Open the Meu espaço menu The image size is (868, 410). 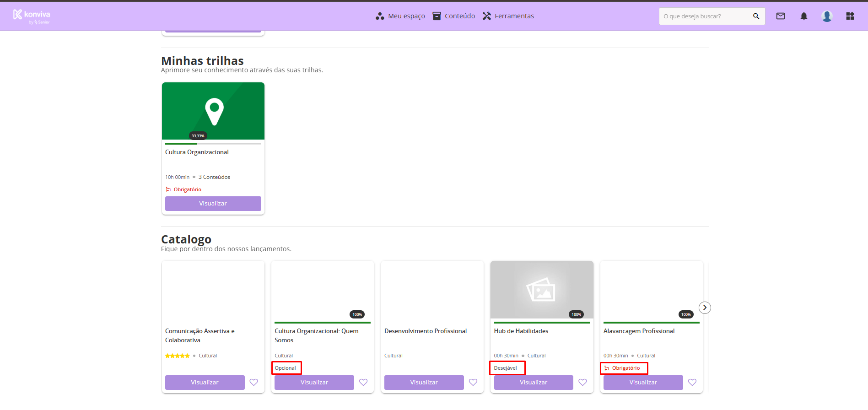400,16
